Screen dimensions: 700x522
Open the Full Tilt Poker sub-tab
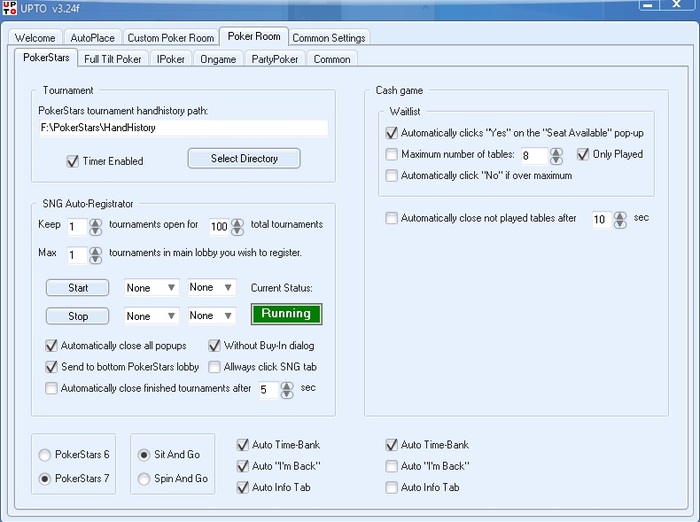[x=112, y=59]
